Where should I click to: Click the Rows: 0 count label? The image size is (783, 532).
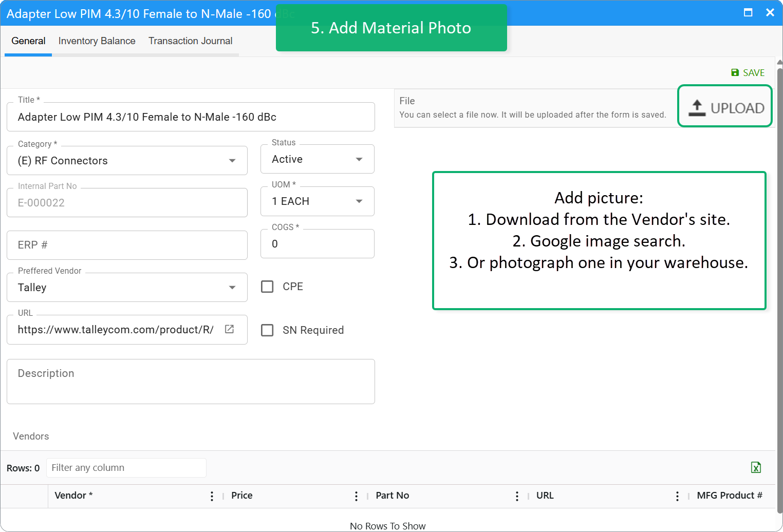23,468
